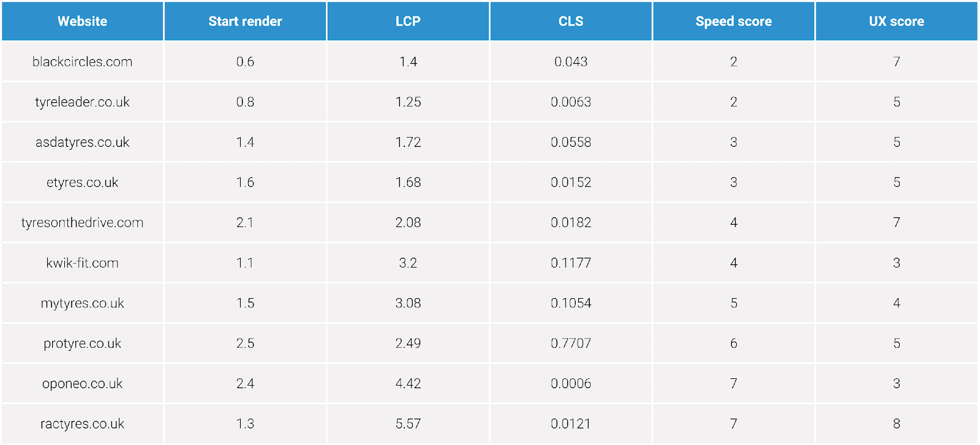Select ractyres.co.uk website cell
The image size is (980, 445).
click(83, 424)
